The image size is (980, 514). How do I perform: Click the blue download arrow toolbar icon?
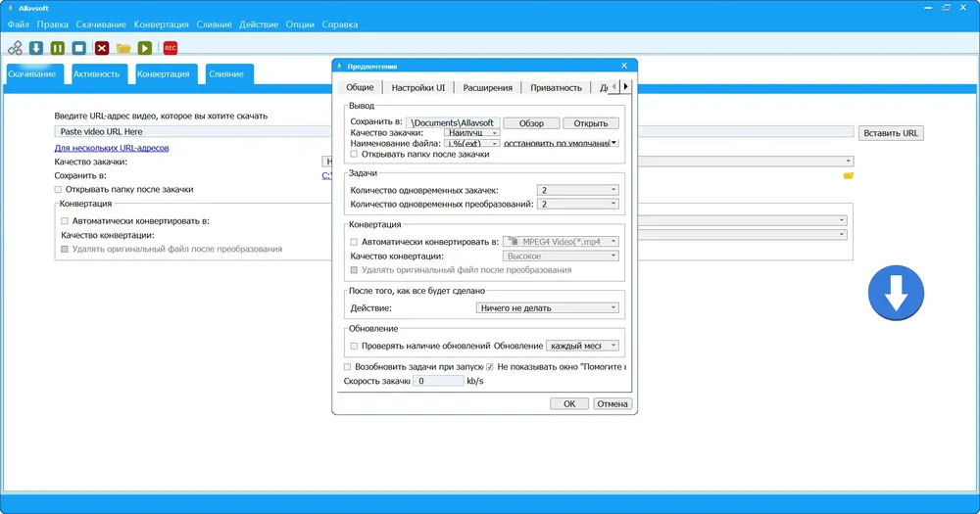coord(36,47)
